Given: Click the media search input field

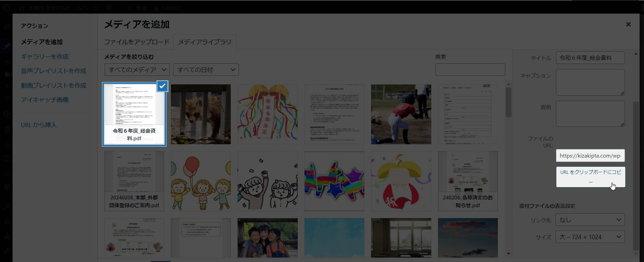Looking at the screenshot, I should 470,70.
